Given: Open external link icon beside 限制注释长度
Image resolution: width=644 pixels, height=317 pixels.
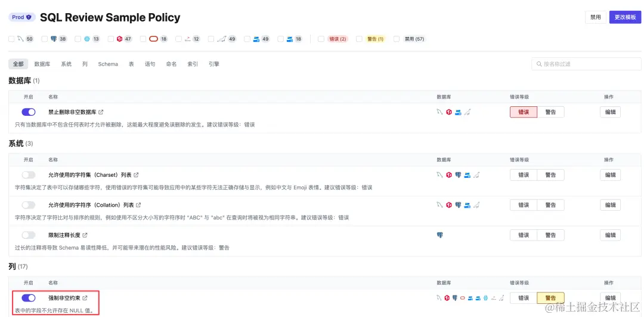Looking at the screenshot, I should (x=85, y=235).
